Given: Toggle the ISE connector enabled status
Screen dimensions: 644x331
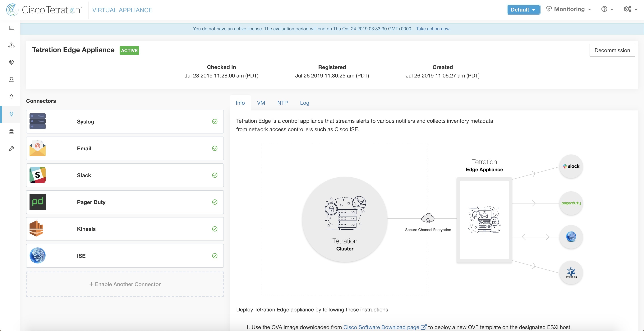Looking at the screenshot, I should 214,256.
